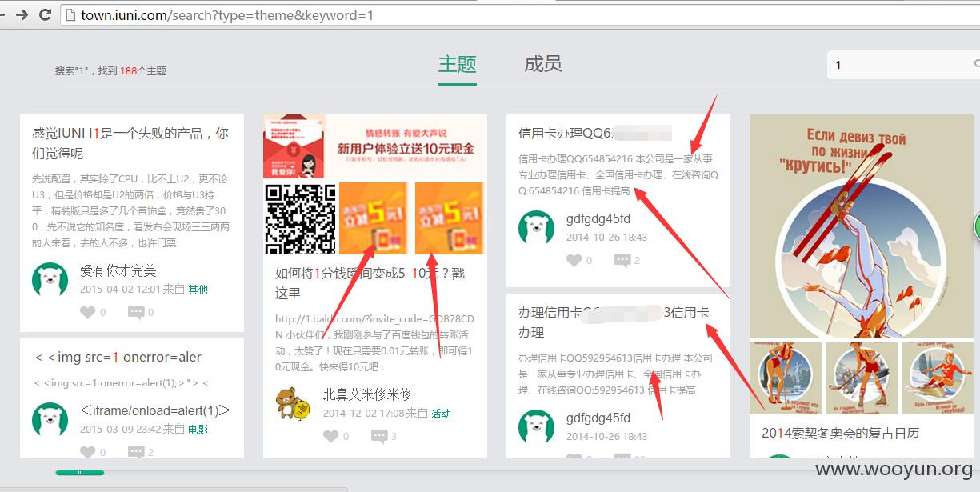Image resolution: width=980 pixels, height=492 pixels.
Task: Click the QR code thumbnail
Action: coord(300,218)
